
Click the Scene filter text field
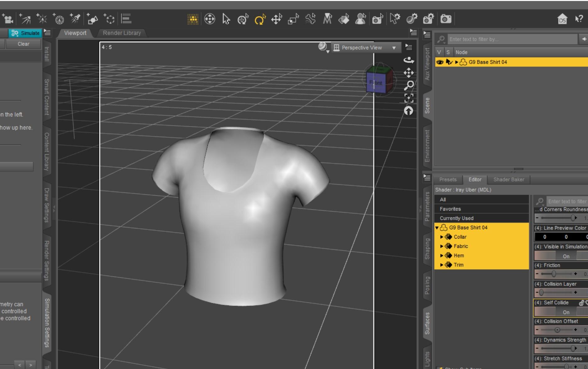512,39
